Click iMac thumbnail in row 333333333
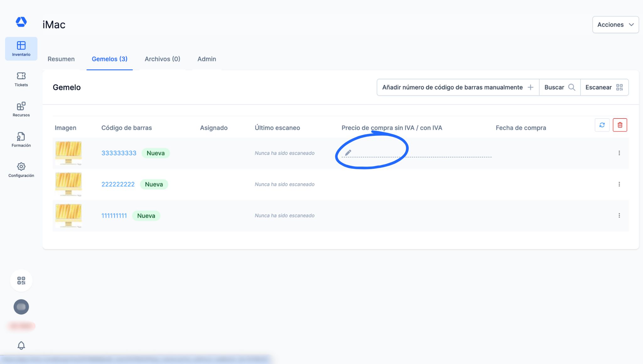The height and width of the screenshot is (364, 643). (68, 153)
